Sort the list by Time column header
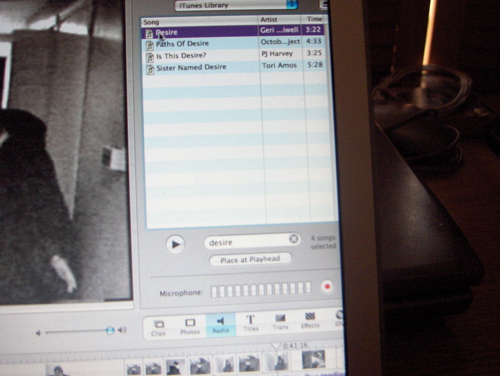Image resolution: width=500 pixels, height=376 pixels. 314,19
